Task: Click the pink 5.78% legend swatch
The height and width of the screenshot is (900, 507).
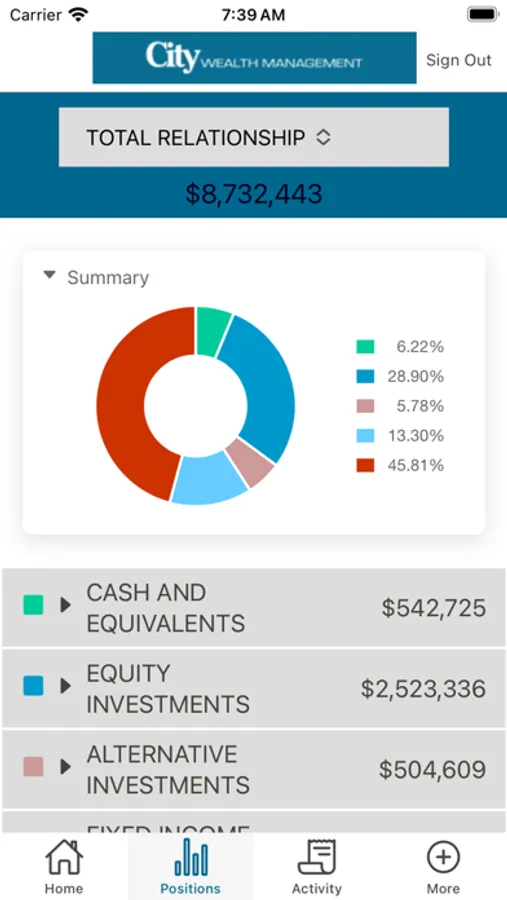Action: pos(365,406)
